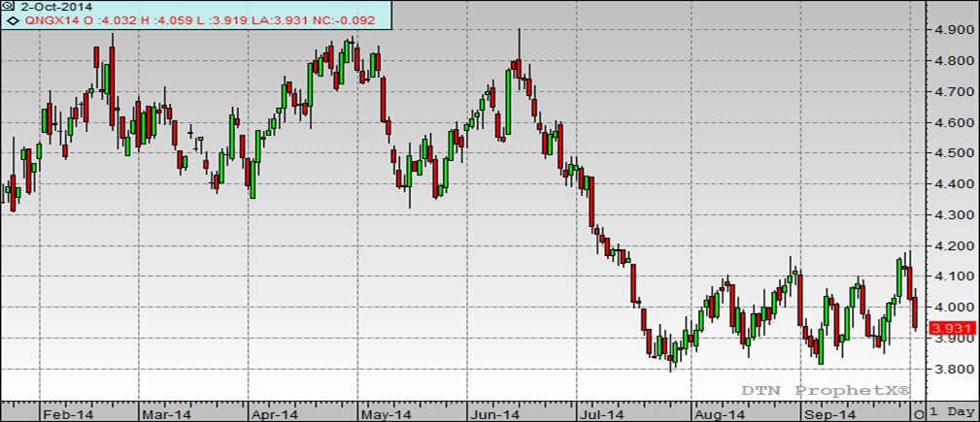
Task: Click the magnifier icon beside the chart date
Action: tap(10, 7)
